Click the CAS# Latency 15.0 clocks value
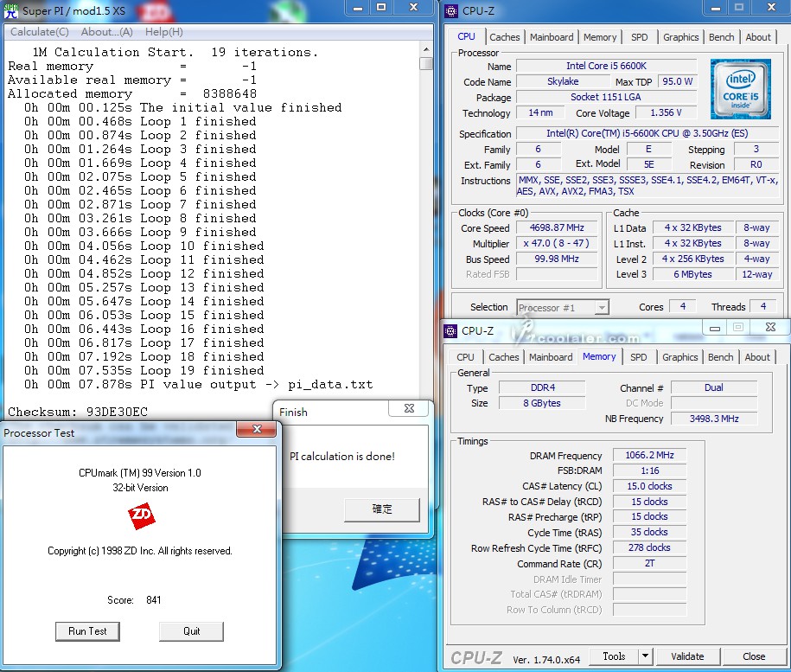Viewport: 791px width, 672px height. pos(649,486)
